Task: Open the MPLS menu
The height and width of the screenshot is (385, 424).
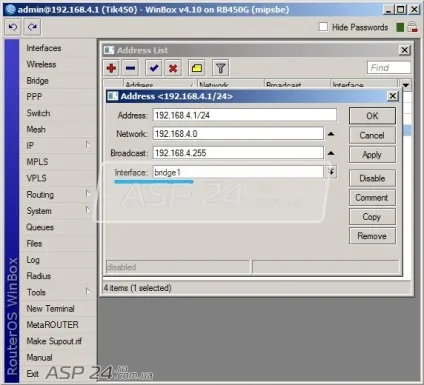Action: pyautogui.click(x=37, y=162)
